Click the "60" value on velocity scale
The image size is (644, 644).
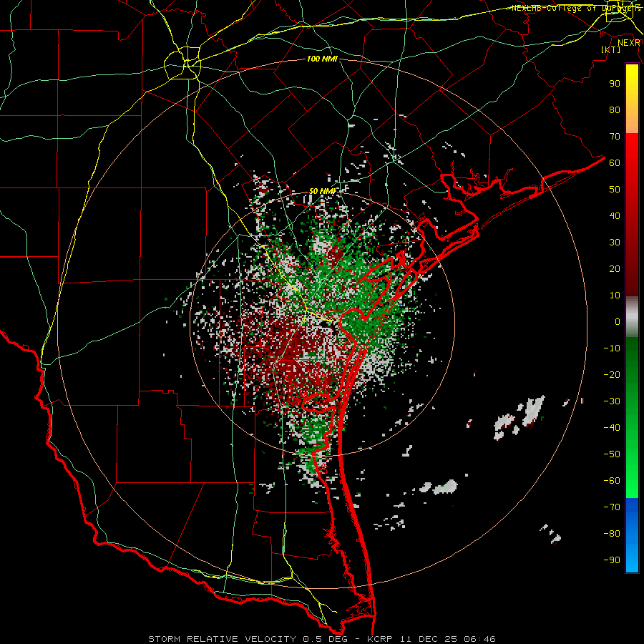(x=615, y=162)
